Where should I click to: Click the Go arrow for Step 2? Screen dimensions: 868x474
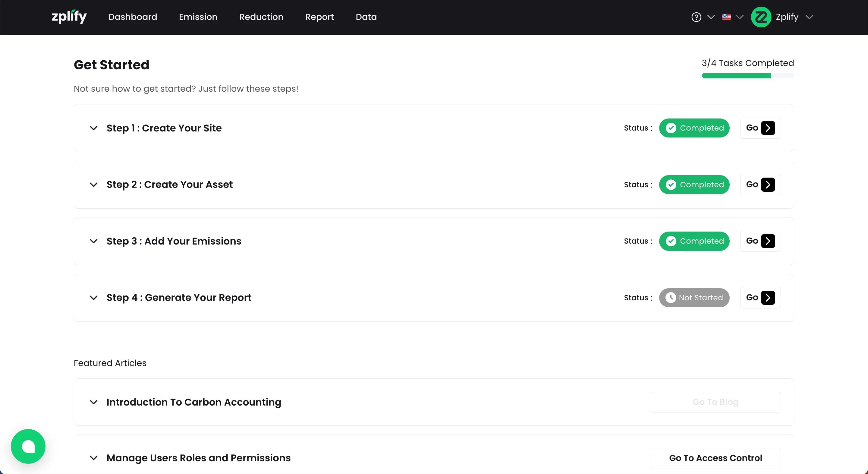tap(768, 185)
